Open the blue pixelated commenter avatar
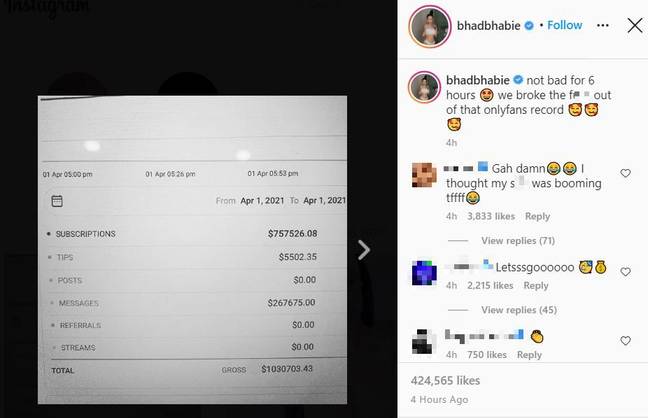The height and width of the screenshot is (418, 648). click(424, 273)
